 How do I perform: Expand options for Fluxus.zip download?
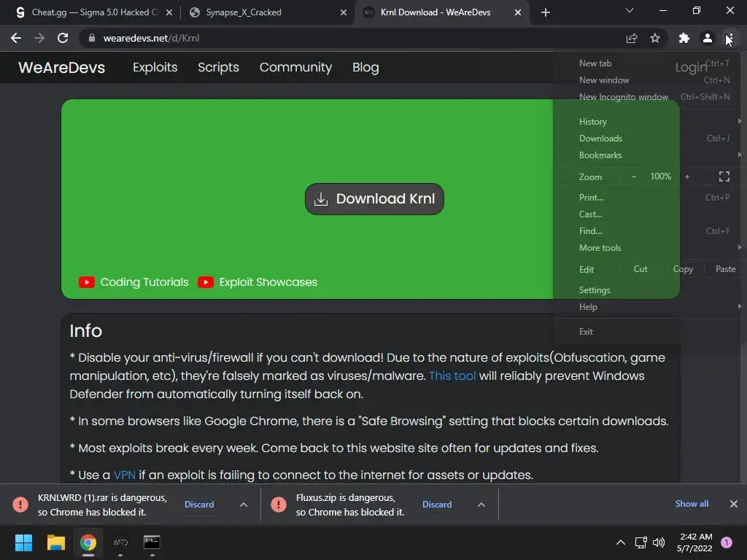[481, 505]
